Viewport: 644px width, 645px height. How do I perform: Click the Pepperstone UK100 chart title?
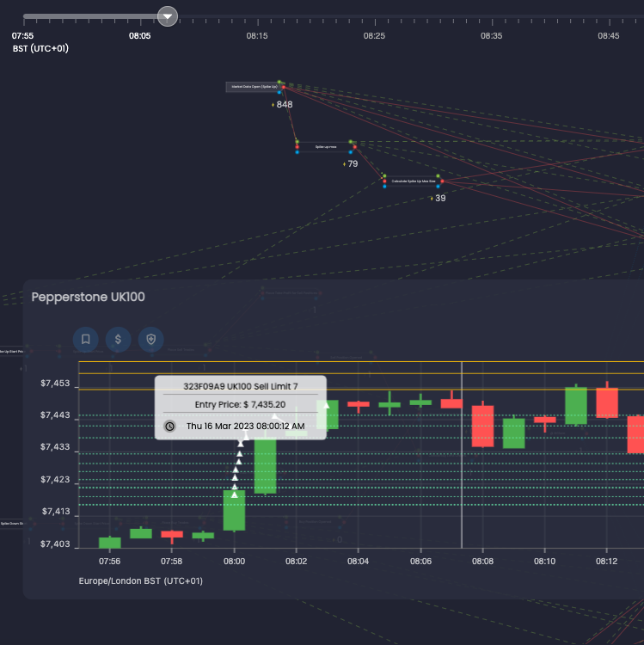tap(88, 297)
